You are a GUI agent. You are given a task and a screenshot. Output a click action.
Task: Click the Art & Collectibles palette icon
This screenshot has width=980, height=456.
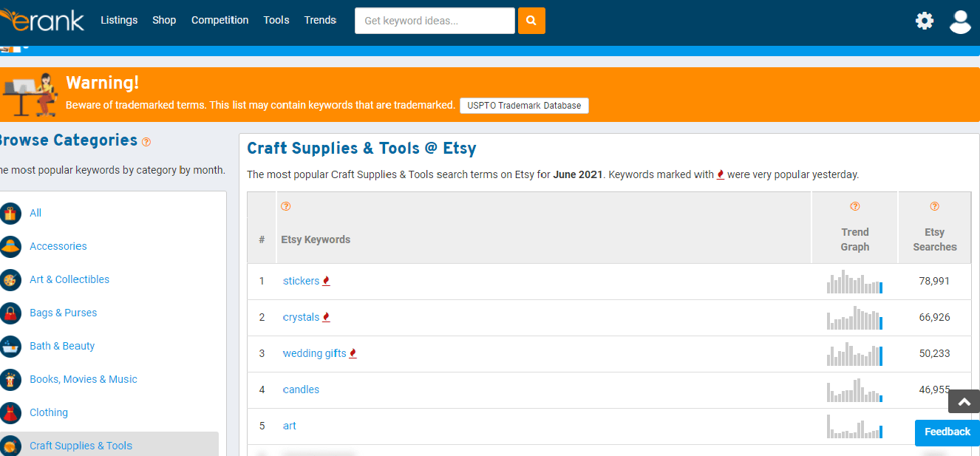coord(11,279)
